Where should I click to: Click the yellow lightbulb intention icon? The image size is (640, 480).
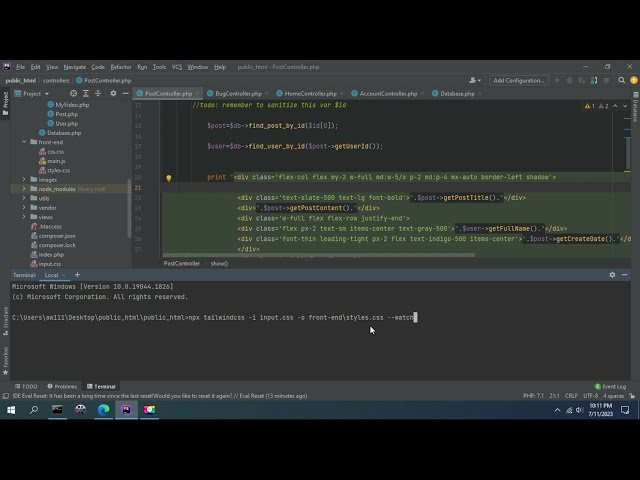(x=169, y=178)
